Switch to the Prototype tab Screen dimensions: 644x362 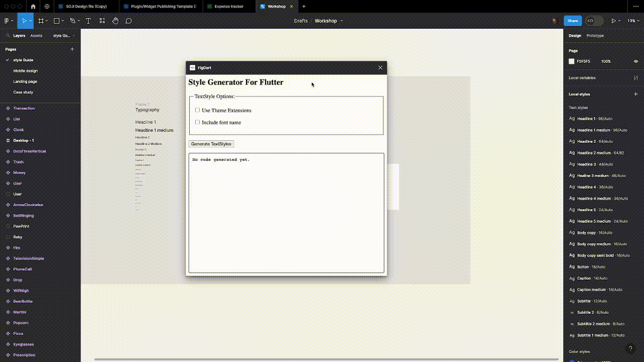tap(595, 36)
